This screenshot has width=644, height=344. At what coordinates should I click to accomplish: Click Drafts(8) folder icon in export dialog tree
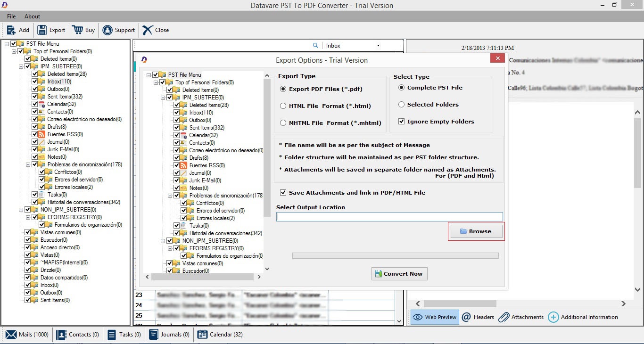pos(184,158)
